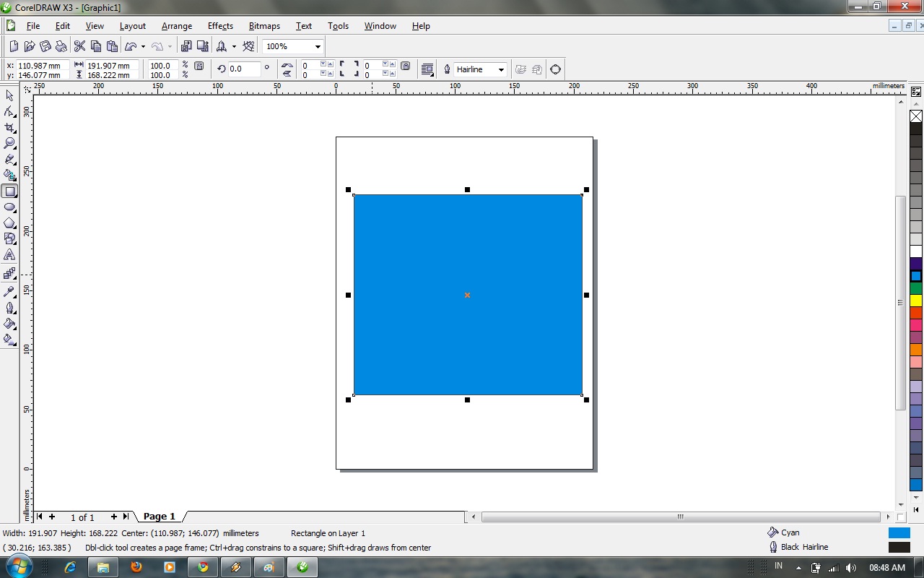The image size is (924, 578).
Task: Switch to the Page 1 tab
Action: (x=159, y=516)
